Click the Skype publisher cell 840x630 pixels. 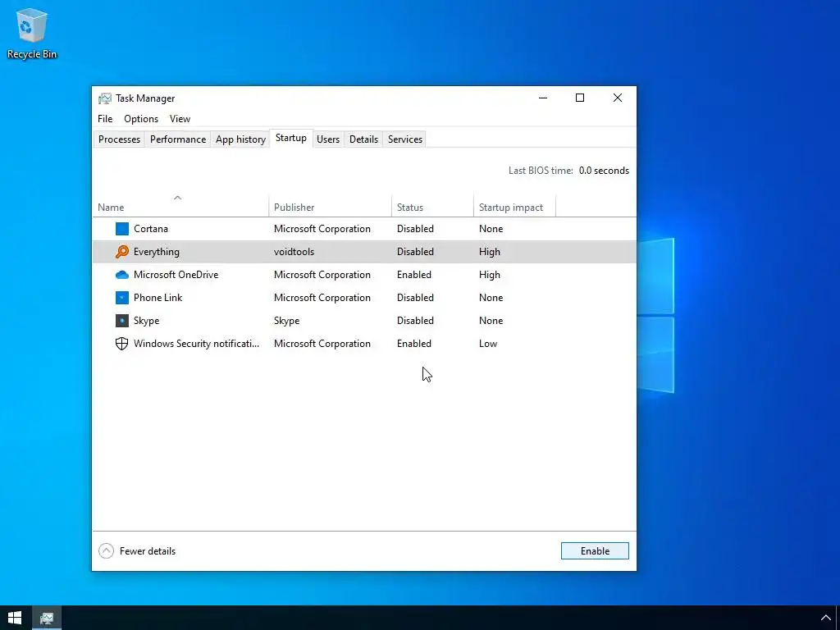tap(286, 321)
